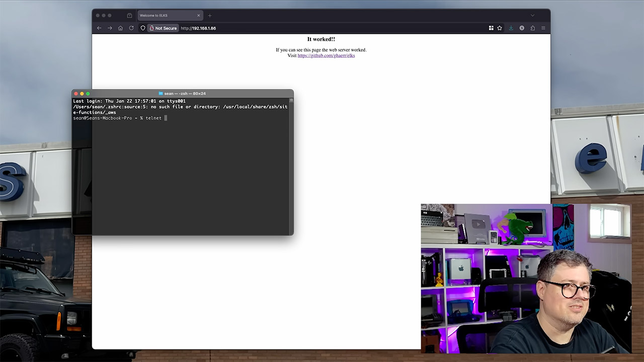Expand the list all tabs chevron
The image size is (644, 362).
pyautogui.click(x=532, y=15)
